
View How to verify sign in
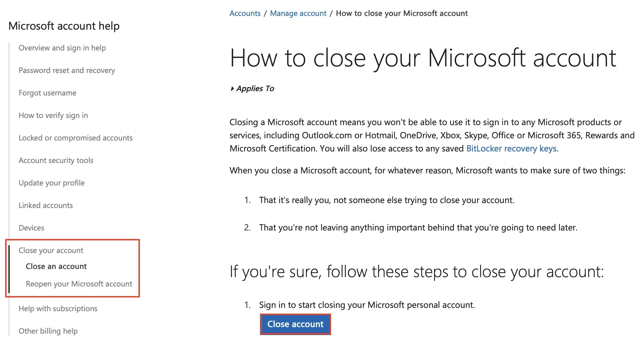(x=53, y=115)
